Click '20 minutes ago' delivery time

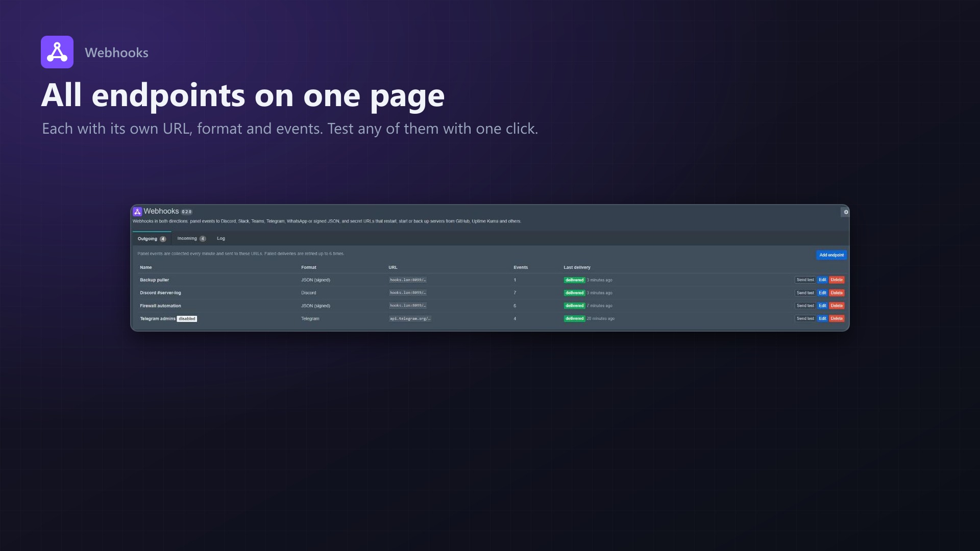[601, 318]
